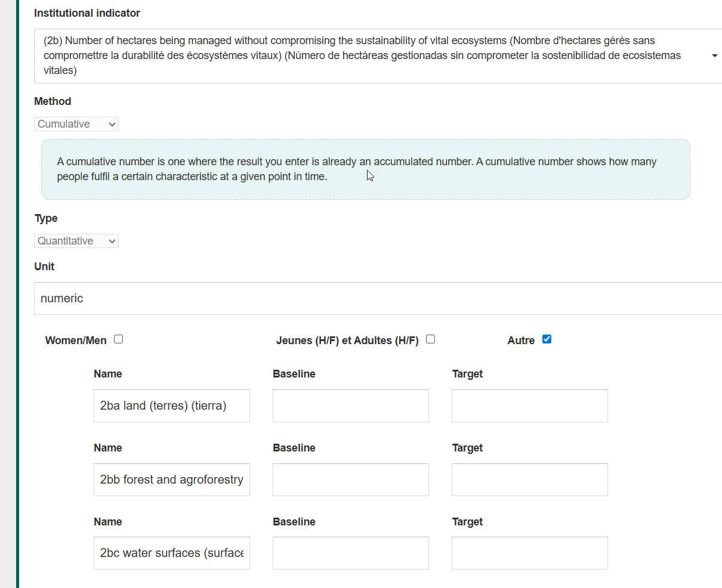This screenshot has height=588, width=722.
Task: Click the '2ba land (terres)' name field
Action: pos(171,406)
